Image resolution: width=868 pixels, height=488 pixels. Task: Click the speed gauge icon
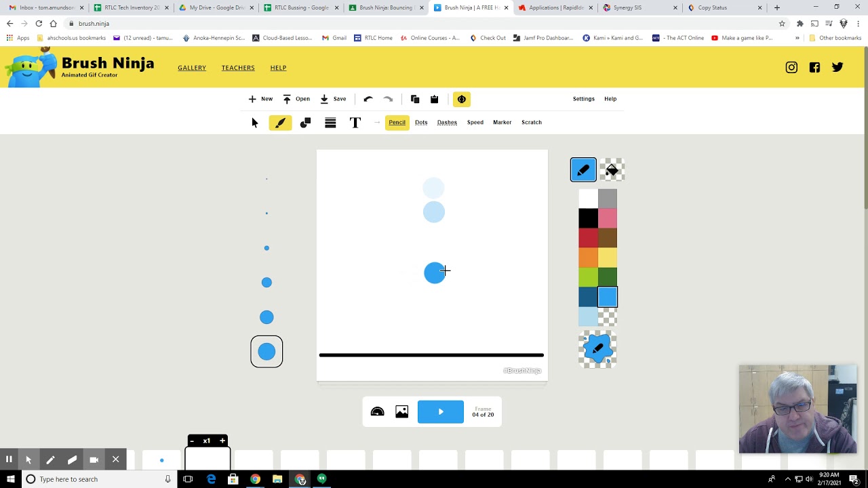[x=378, y=412]
